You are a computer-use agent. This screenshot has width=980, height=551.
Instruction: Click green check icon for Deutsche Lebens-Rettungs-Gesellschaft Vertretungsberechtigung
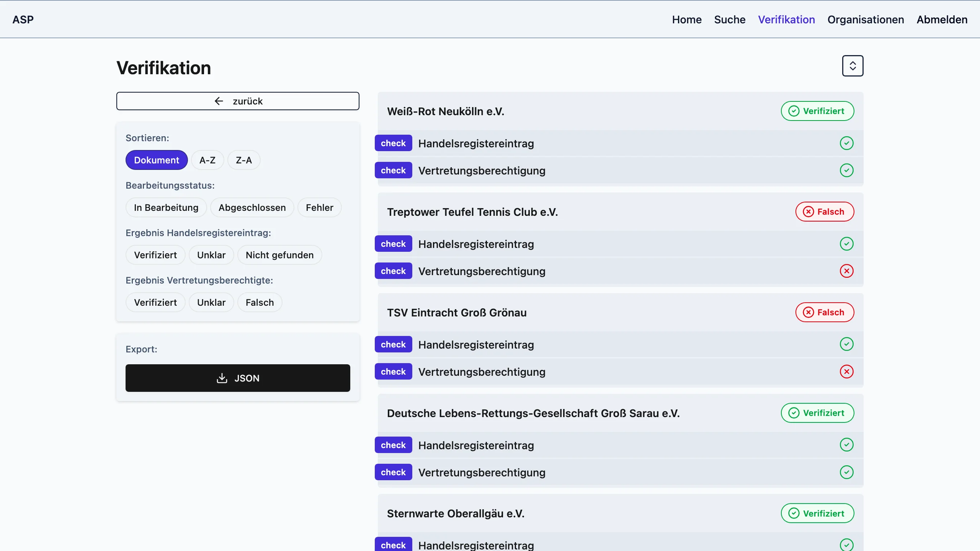846,472
